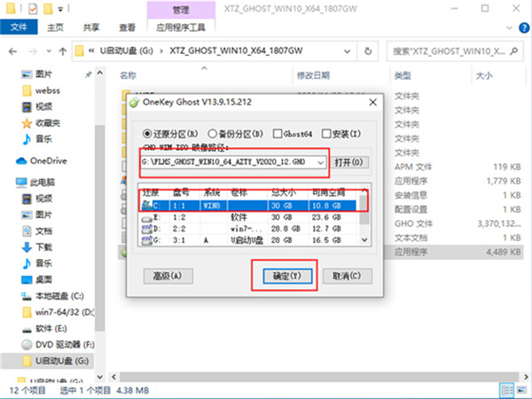
Task: Sort by 类型 column header
Action: (x=403, y=75)
